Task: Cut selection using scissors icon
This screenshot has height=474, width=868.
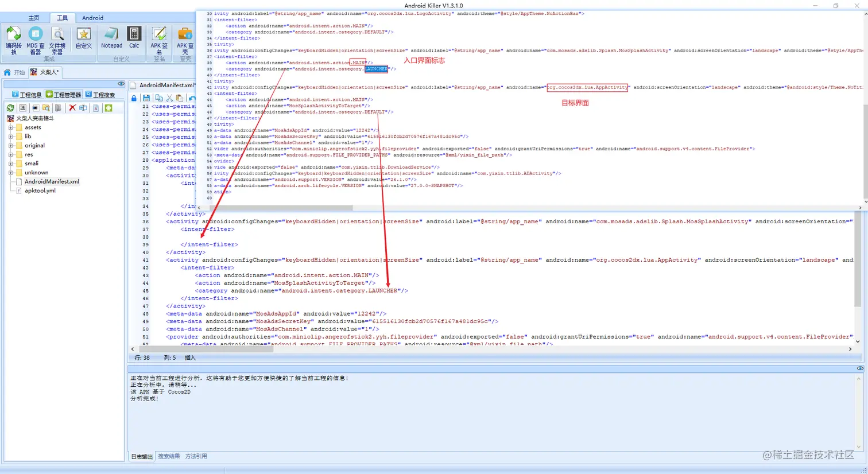Action: [x=169, y=98]
